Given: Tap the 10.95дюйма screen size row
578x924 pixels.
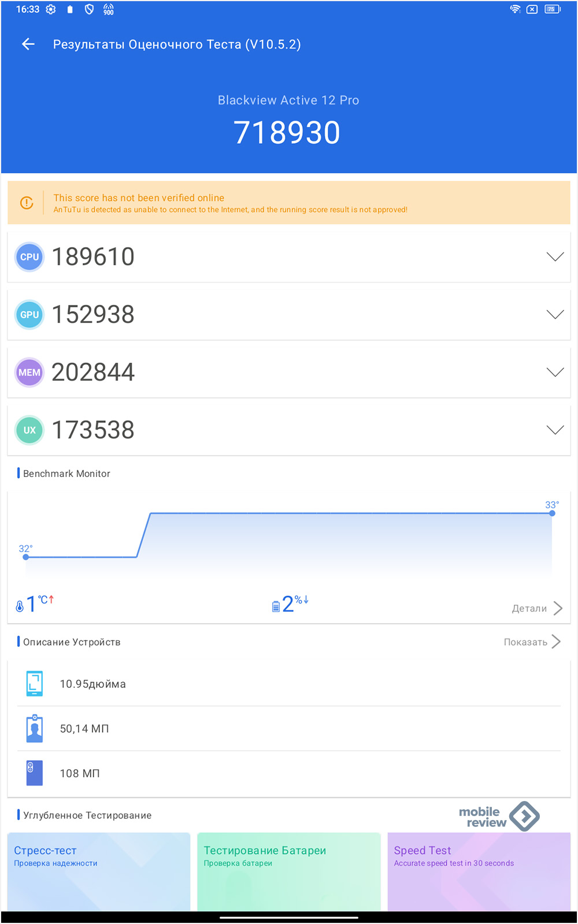Looking at the screenshot, I should pos(289,684).
